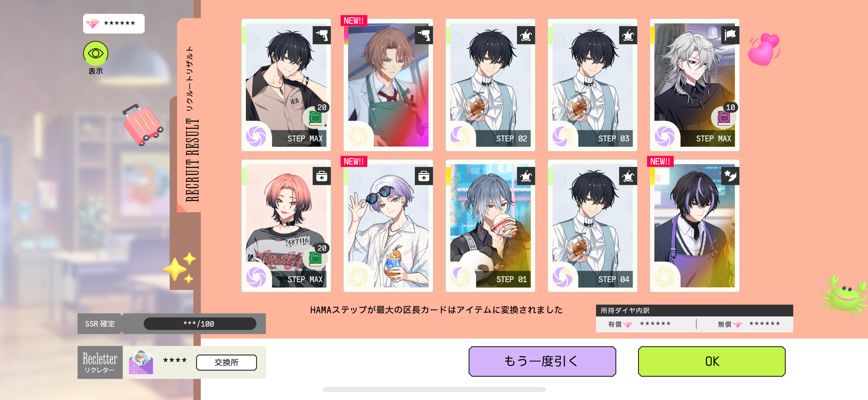
Task: Click the もう一度引く draw again button
Action: [x=542, y=361]
